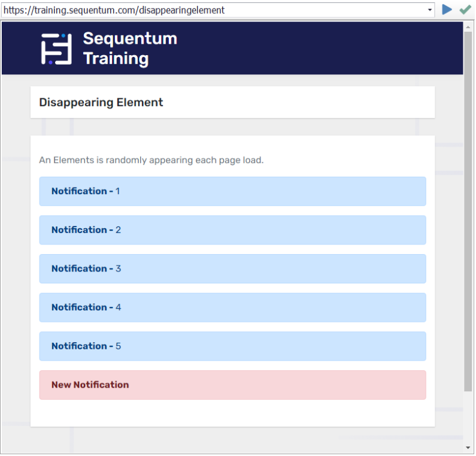This screenshot has width=476, height=456.
Task: Click the blank white area below New Notification
Action: (x=232, y=413)
